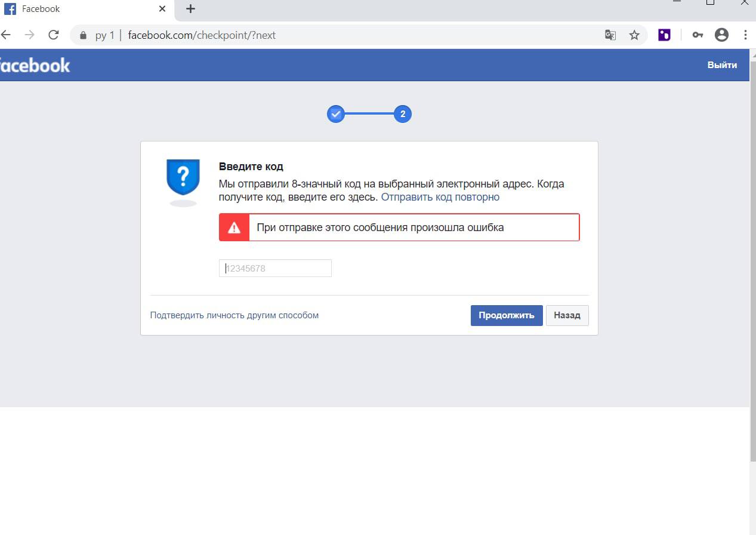
Task: Click the Facebook favicon on the tab
Action: click(10, 9)
